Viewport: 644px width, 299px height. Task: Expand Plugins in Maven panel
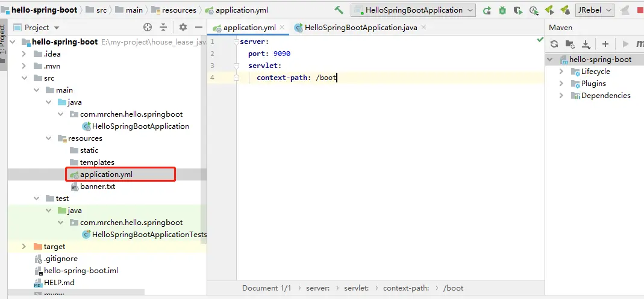(561, 83)
